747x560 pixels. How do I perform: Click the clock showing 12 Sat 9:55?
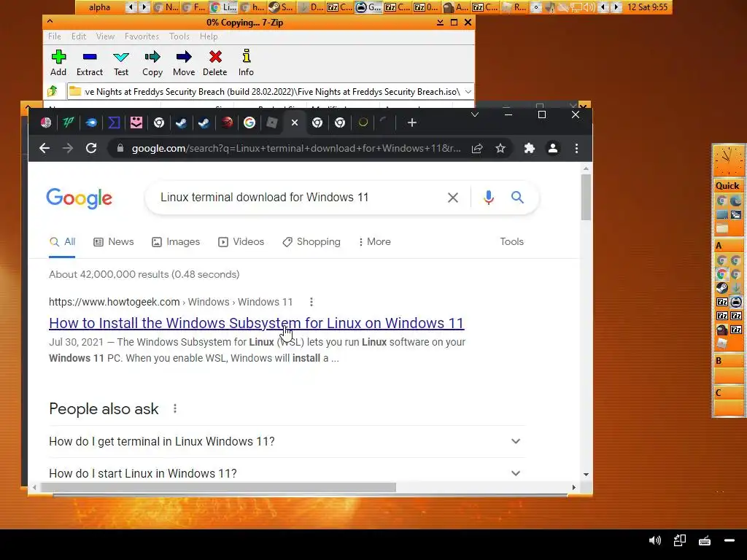pyautogui.click(x=647, y=7)
